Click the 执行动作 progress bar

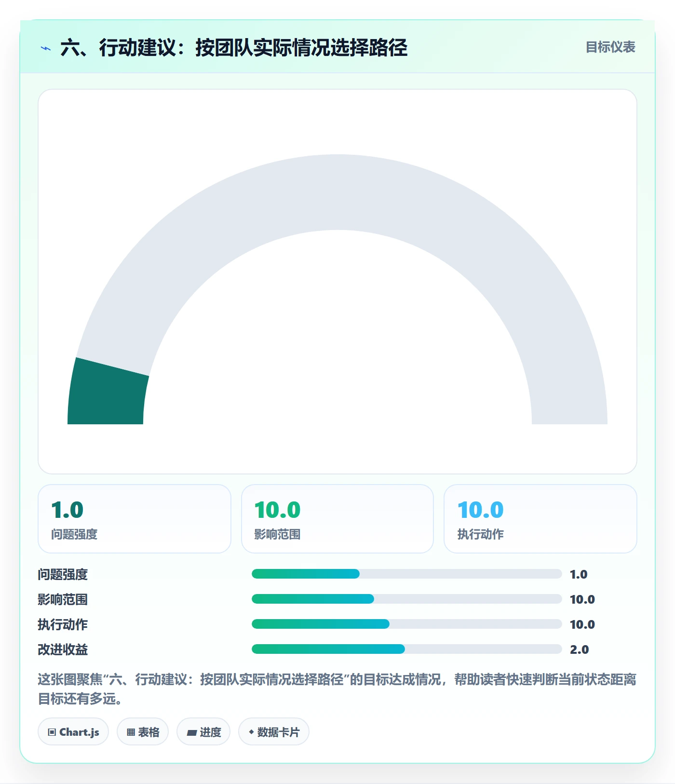tap(406, 624)
